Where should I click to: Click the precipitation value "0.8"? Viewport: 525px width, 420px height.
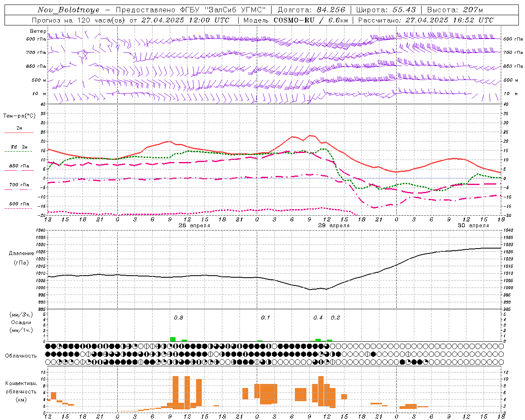point(178,317)
